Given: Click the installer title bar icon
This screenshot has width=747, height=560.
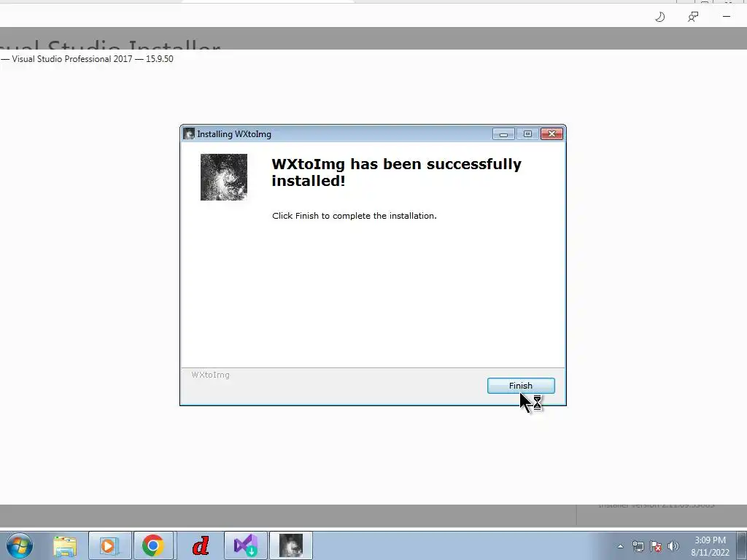Looking at the screenshot, I should pyautogui.click(x=189, y=134).
